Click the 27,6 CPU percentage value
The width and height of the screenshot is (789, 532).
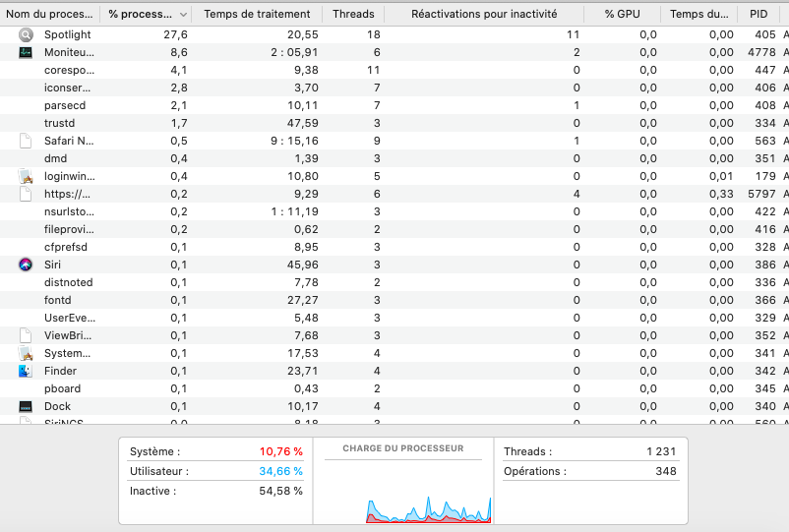pos(176,34)
